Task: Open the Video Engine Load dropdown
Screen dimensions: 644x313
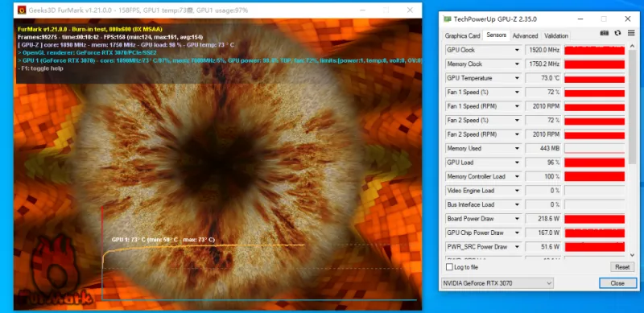Action: tap(517, 191)
